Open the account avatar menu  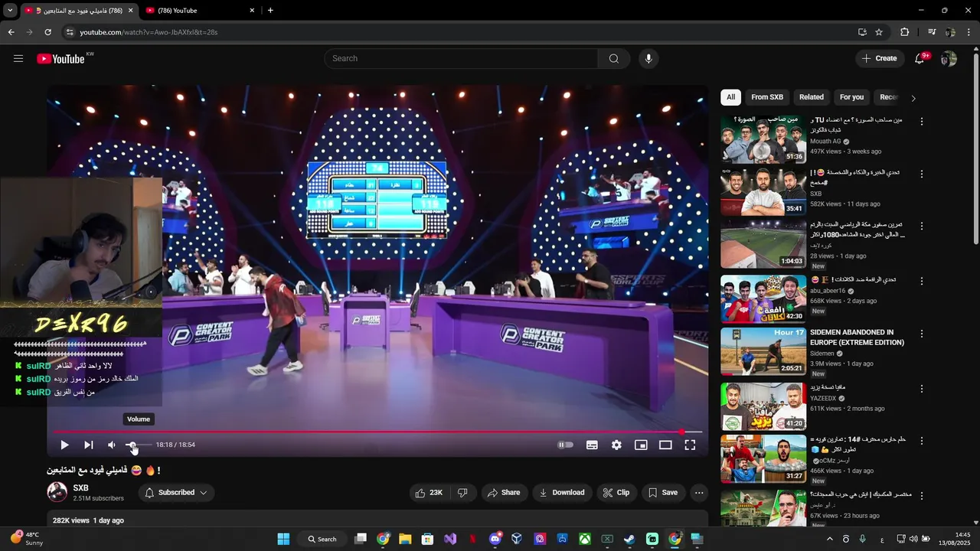[949, 59]
